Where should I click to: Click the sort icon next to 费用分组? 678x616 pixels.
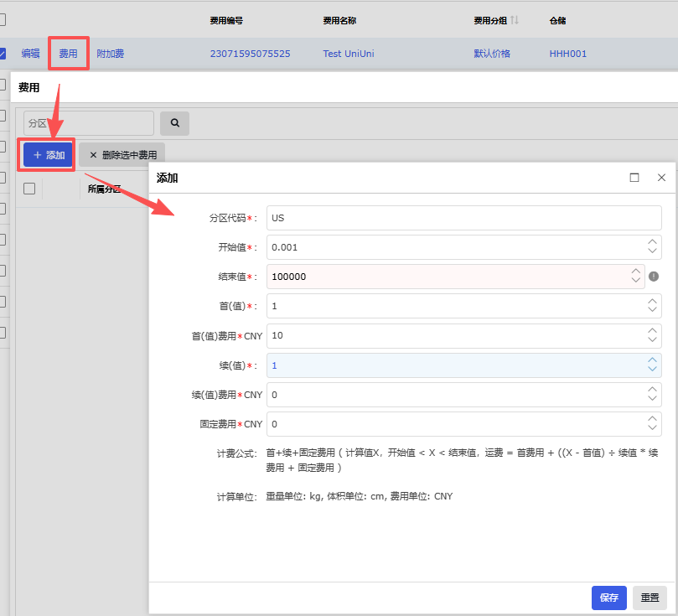click(x=515, y=20)
